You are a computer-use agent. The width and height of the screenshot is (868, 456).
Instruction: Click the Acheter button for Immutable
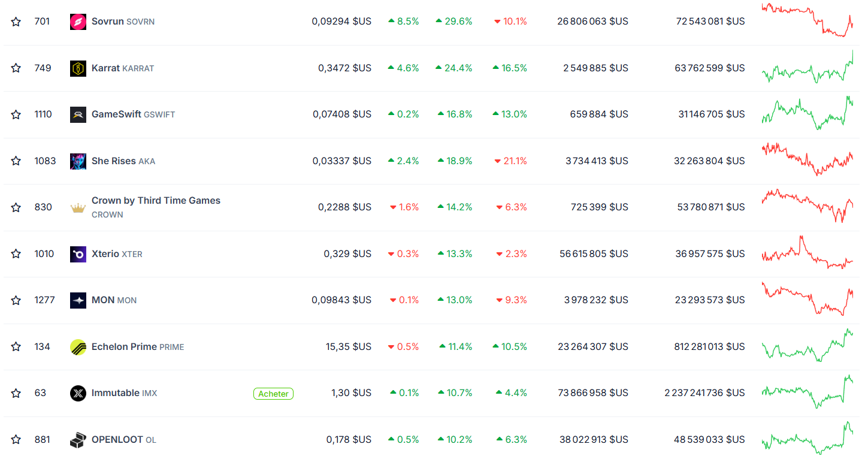point(273,394)
